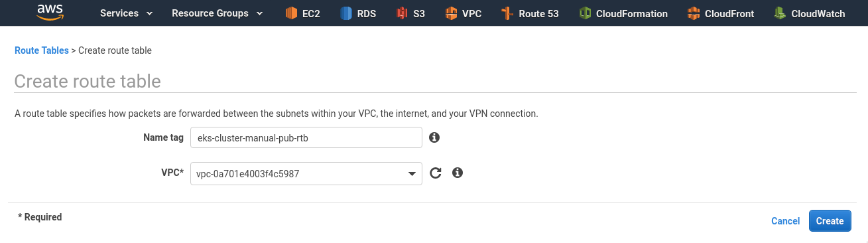This screenshot has height=243, width=868.
Task: Open the CloudFront shortcut icon
Action: 694,13
